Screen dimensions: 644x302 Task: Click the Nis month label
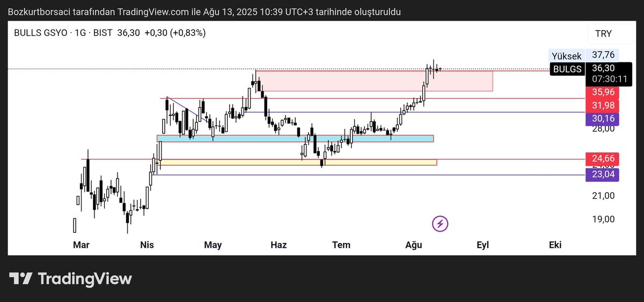pos(147,245)
